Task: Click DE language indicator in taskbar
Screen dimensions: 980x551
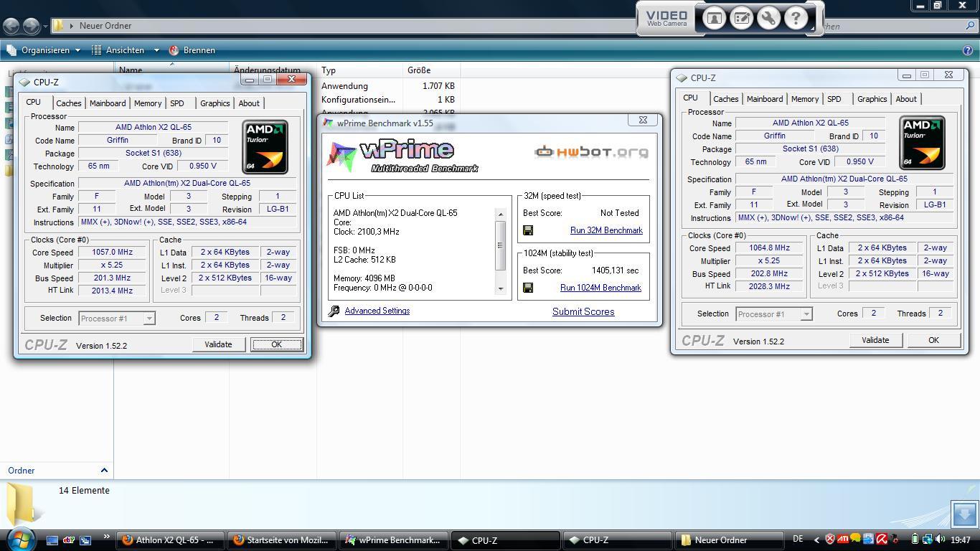Action: 798,539
